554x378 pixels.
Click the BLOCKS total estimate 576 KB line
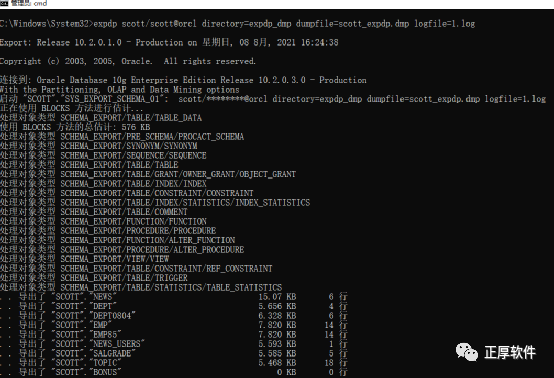coord(75,127)
